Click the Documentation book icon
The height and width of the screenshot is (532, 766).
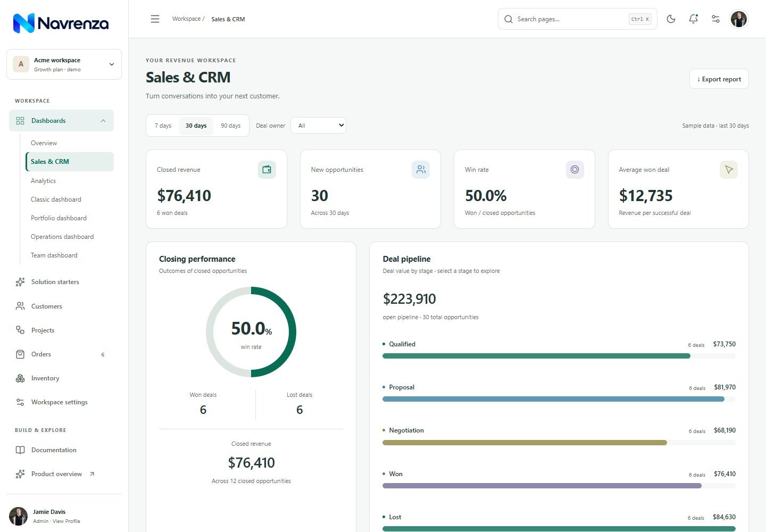20,450
